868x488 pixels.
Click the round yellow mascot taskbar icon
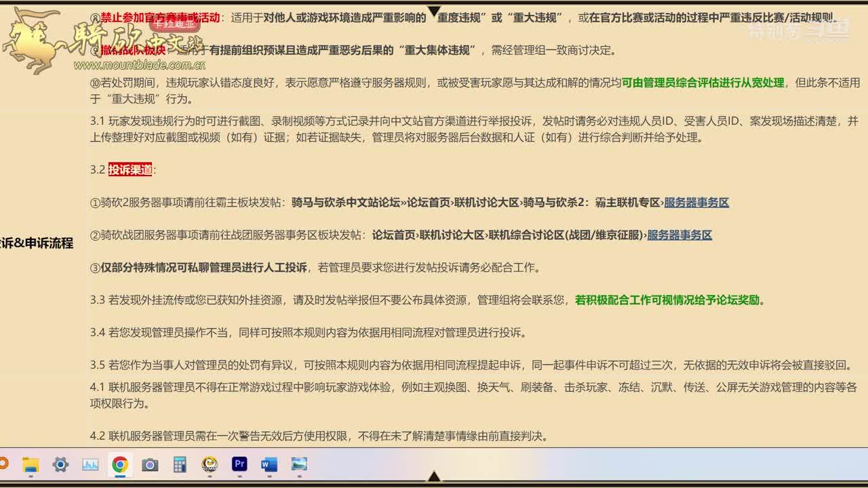(210, 464)
